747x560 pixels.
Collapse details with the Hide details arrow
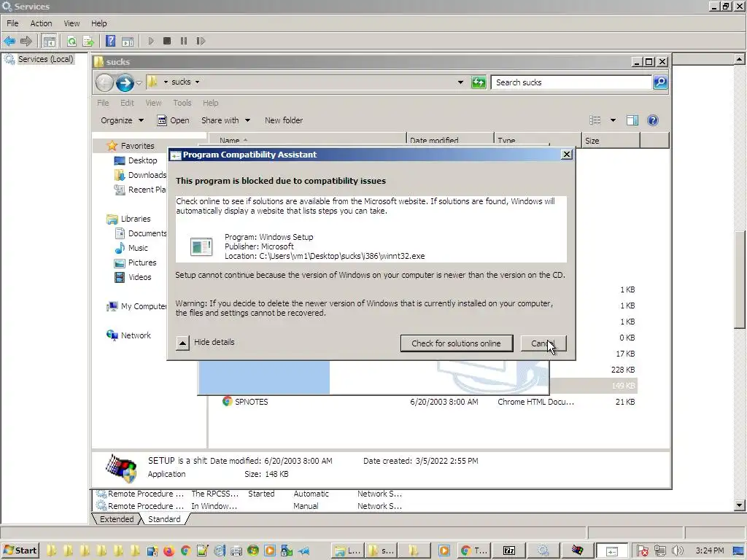(x=182, y=343)
